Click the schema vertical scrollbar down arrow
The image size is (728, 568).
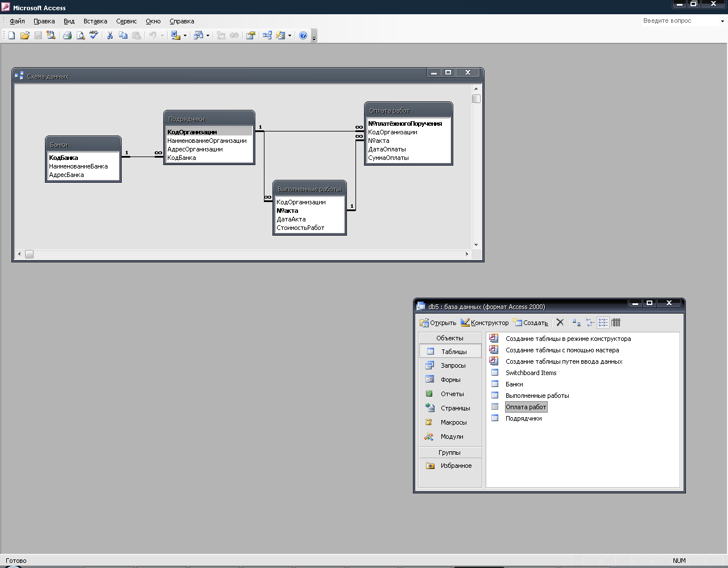tap(476, 245)
